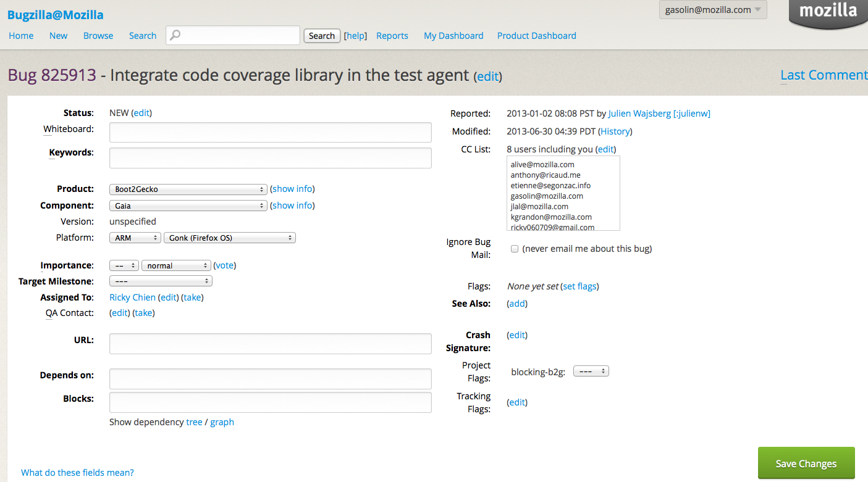Open reporter Julien Wajsberg link
This screenshot has height=482, width=868.
[659, 114]
